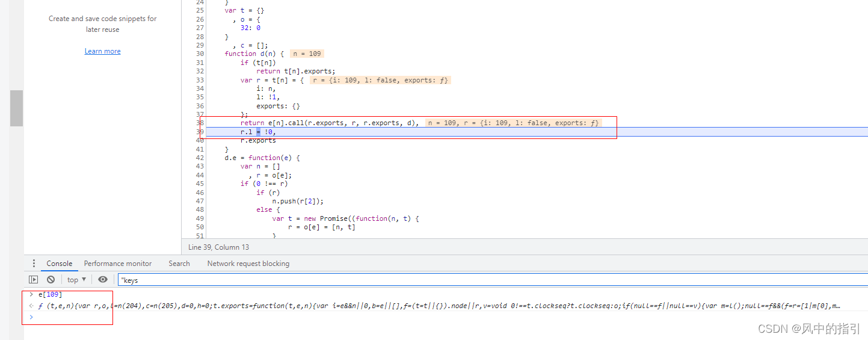Screen dimensions: 868x340
Task: Click line number 42 in gutter
Action: pos(200,158)
